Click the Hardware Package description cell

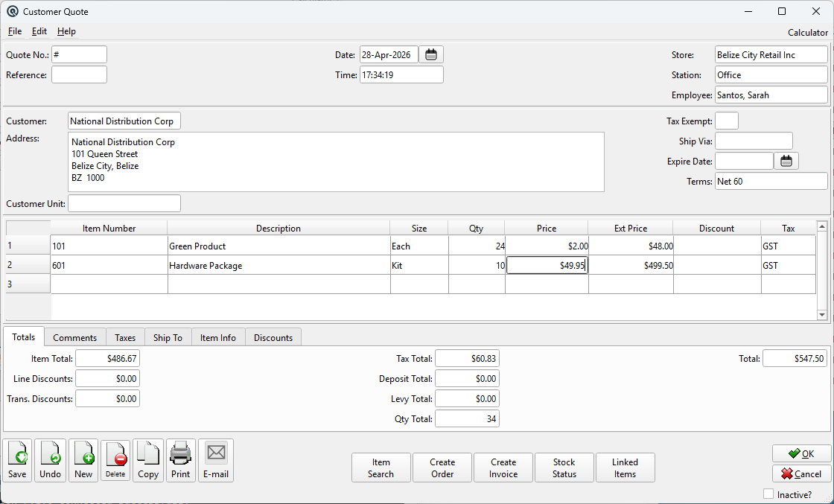(278, 265)
